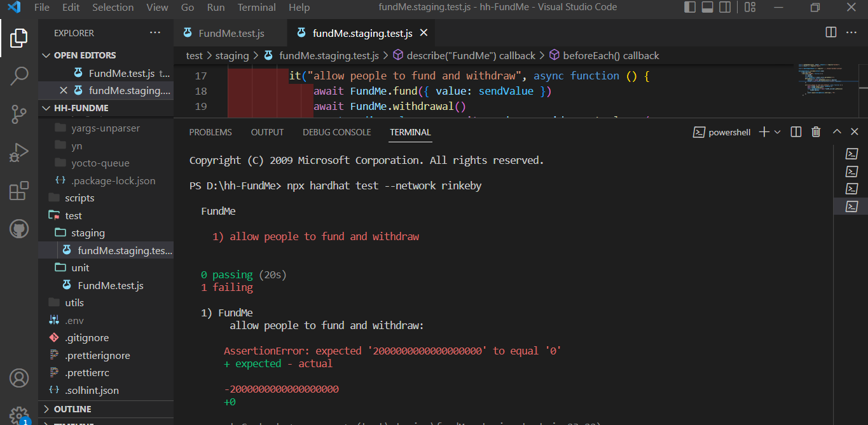Switch to the Output panel tab

[x=267, y=132]
